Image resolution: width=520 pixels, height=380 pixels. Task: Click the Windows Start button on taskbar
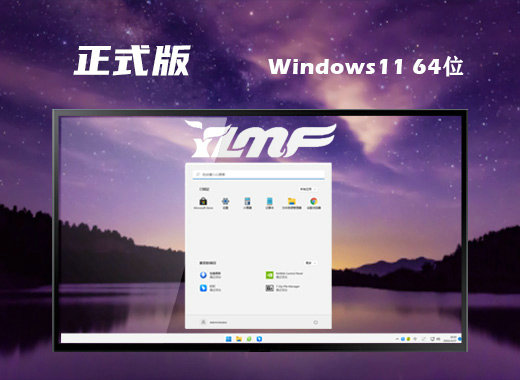229,339
